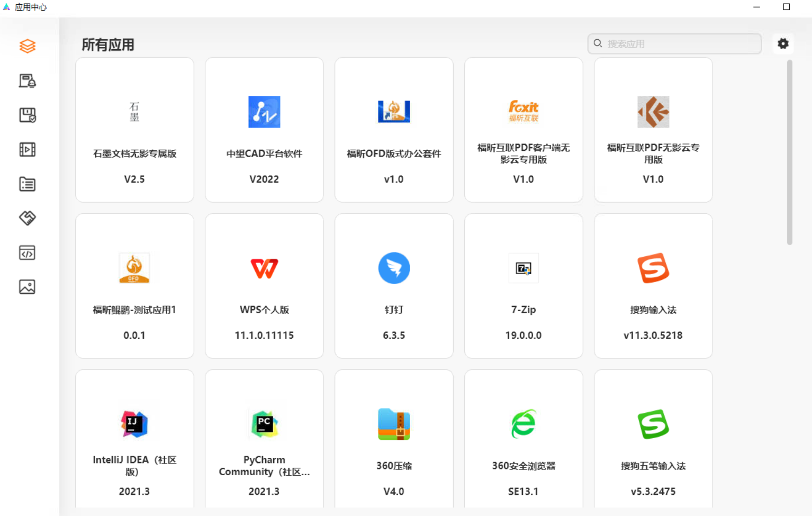This screenshot has height=516, width=812.
Task: Minimize the 应用中心 window
Action: [x=756, y=7]
